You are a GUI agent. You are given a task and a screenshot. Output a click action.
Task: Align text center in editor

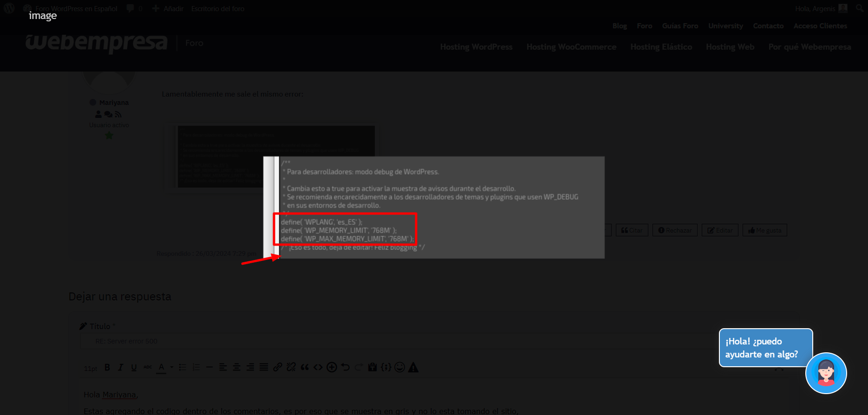[236, 367]
